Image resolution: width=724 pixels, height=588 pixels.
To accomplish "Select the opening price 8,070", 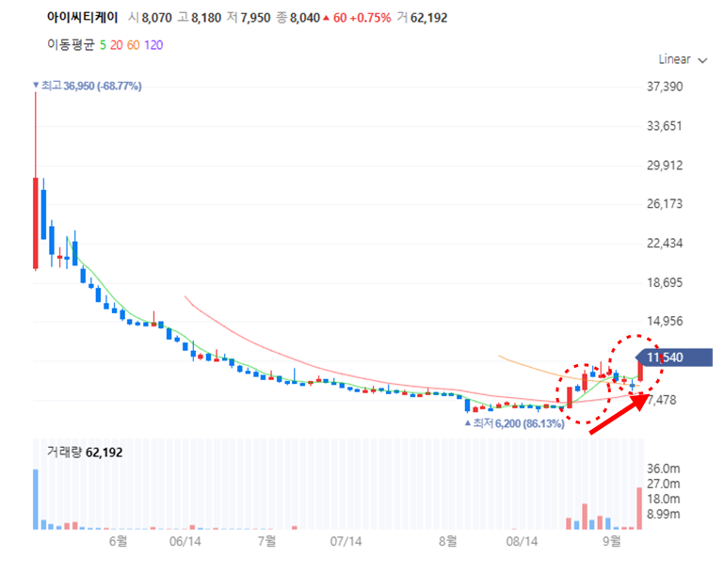I will [x=156, y=18].
